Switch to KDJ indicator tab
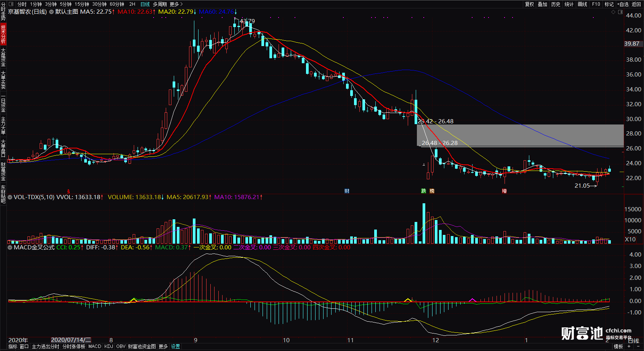Screen dimensions: 644x351 [x=109, y=346]
